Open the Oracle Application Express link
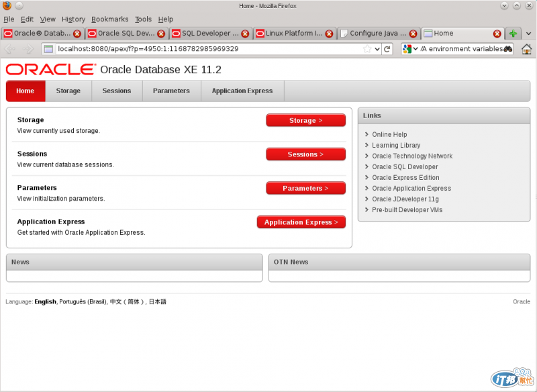 pyautogui.click(x=411, y=189)
